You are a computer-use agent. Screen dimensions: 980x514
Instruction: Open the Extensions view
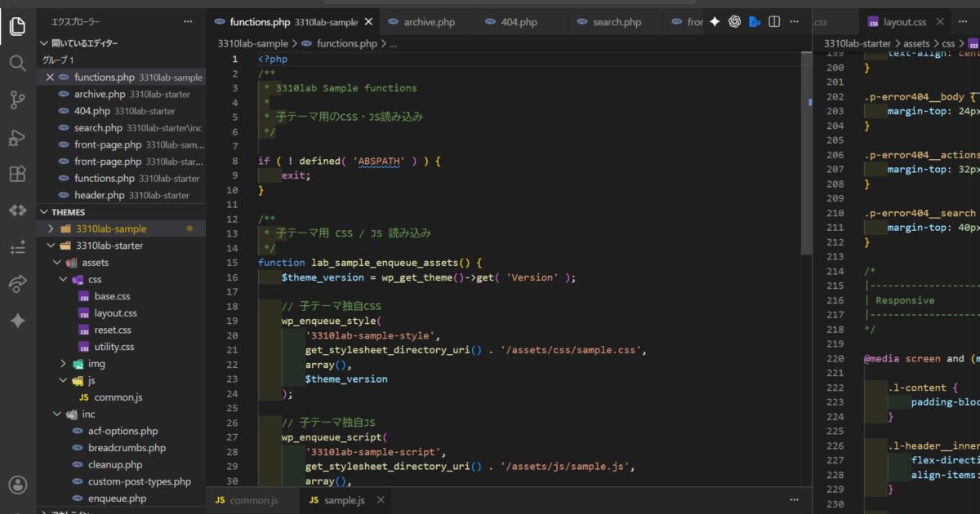(x=17, y=174)
